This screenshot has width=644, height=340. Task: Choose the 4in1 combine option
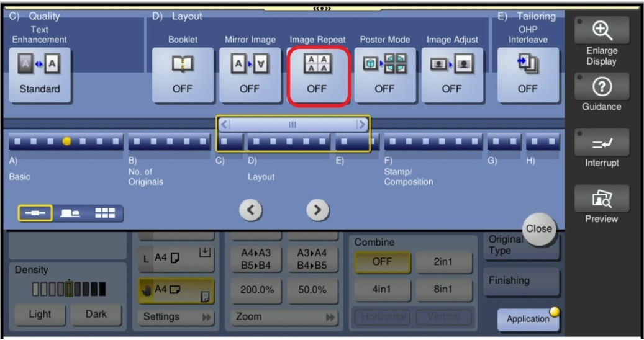382,289
